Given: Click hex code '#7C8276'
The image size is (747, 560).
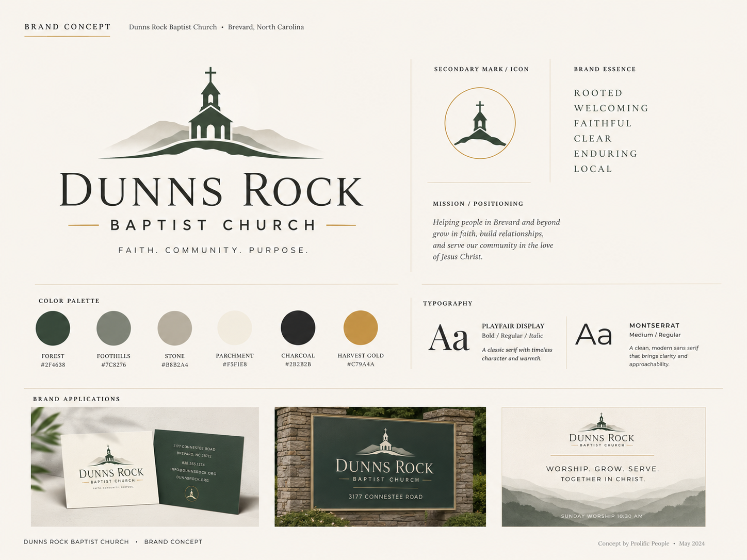Looking at the screenshot, I should click(113, 365).
